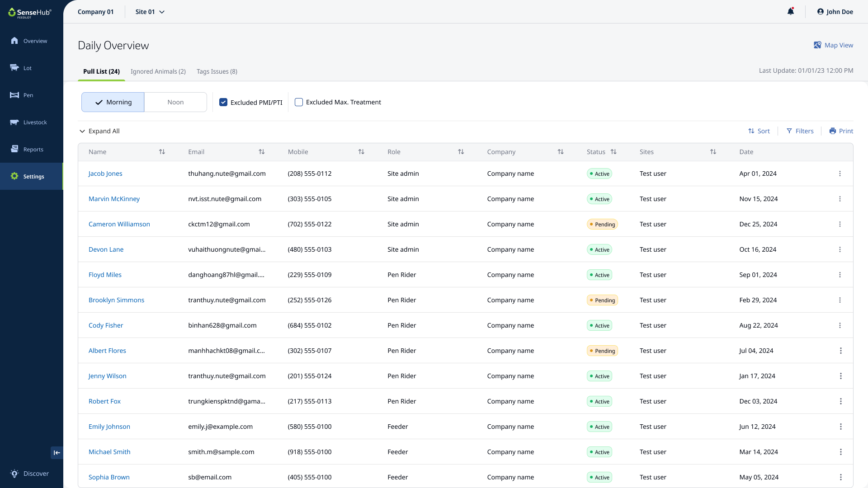Go to Pen in sidebar
This screenshot has height=488, width=868.
click(28, 95)
